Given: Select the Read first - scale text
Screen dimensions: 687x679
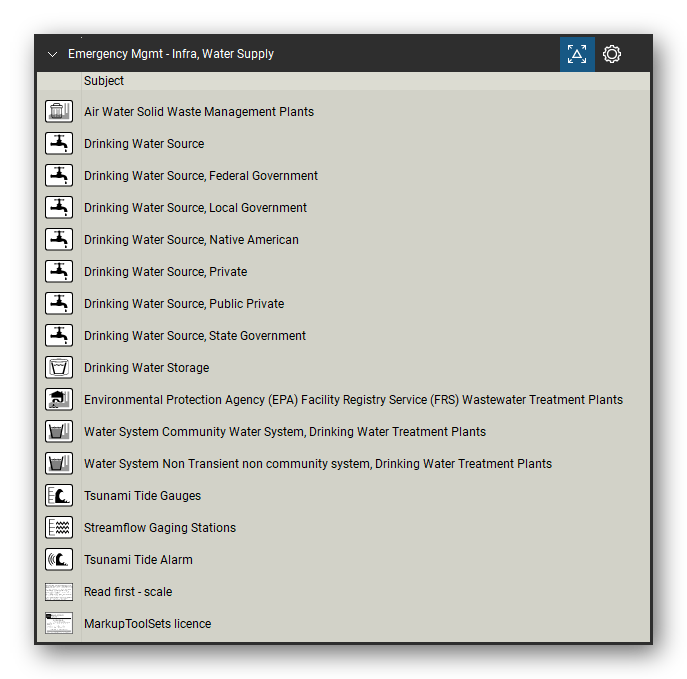Looking at the screenshot, I should tap(128, 591).
